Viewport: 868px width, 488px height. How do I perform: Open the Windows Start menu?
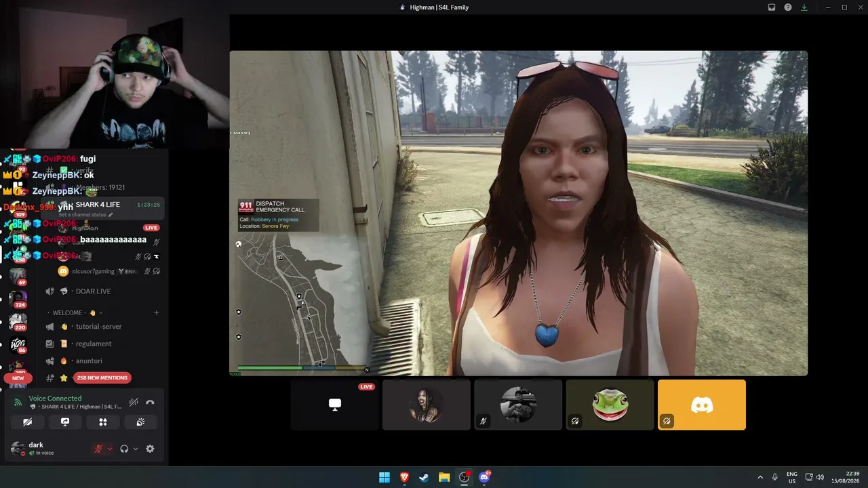[384, 477]
